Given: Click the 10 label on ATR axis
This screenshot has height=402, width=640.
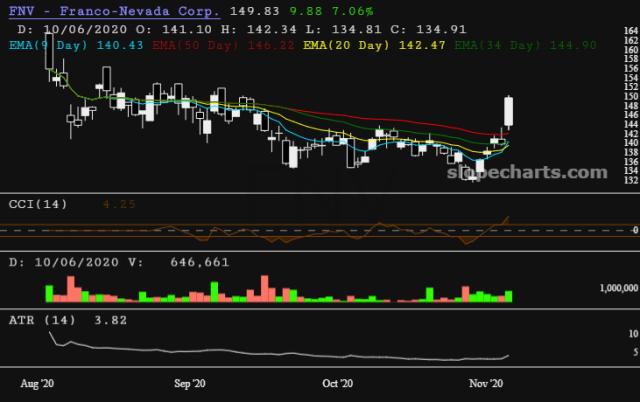Looking at the screenshot, I should (x=633, y=334).
